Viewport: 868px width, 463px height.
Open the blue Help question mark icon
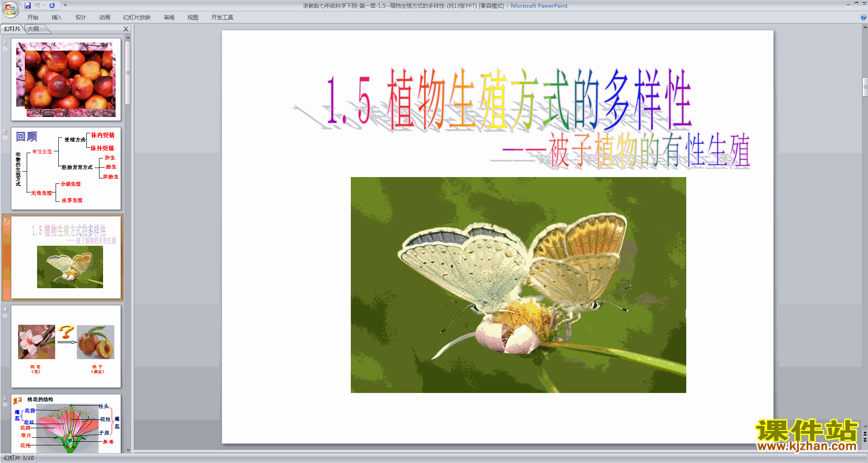click(863, 17)
